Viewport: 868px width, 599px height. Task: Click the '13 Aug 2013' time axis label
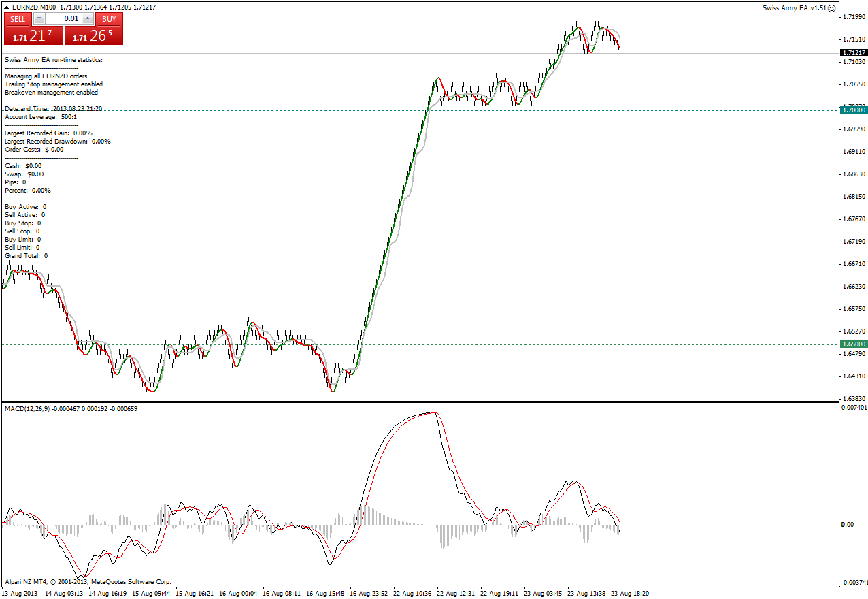point(20,594)
